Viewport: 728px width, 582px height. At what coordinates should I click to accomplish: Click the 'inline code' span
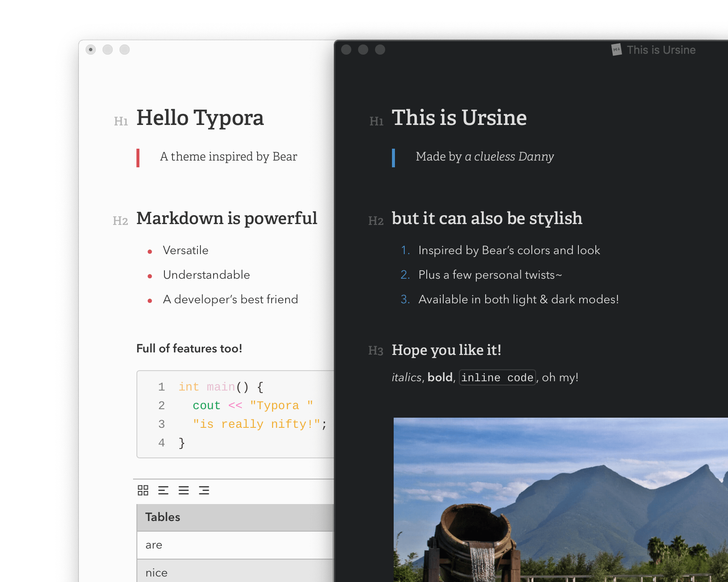(x=497, y=377)
